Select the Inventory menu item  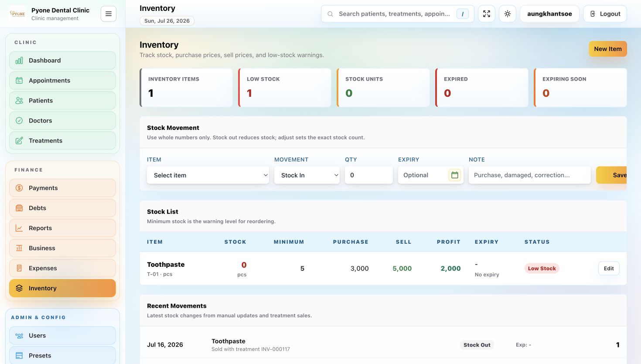[62, 288]
